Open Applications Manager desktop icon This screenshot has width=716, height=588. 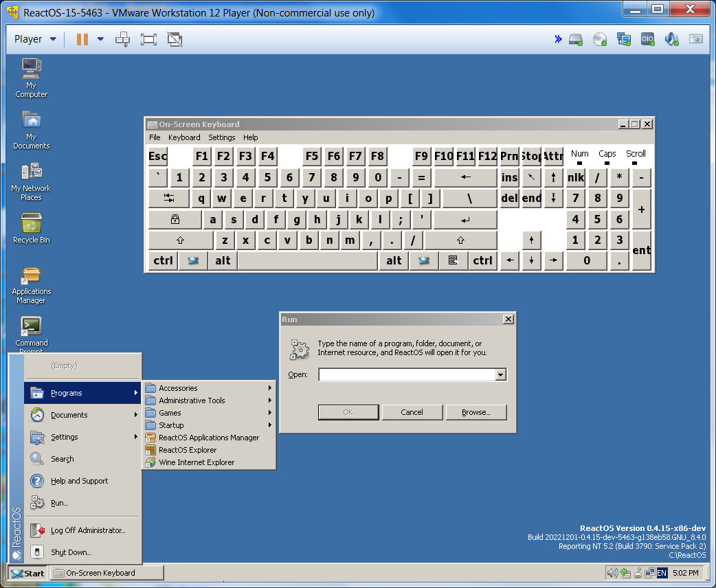click(31, 285)
